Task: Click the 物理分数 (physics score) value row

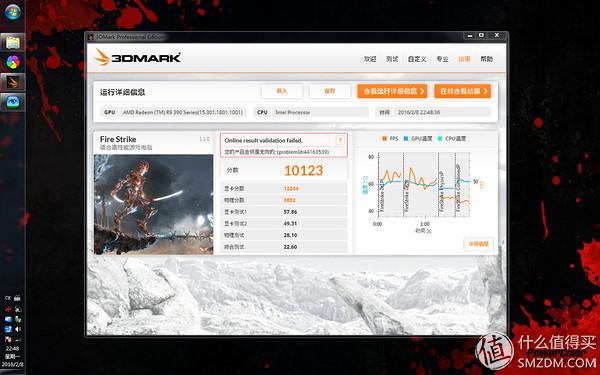Action: point(284,200)
